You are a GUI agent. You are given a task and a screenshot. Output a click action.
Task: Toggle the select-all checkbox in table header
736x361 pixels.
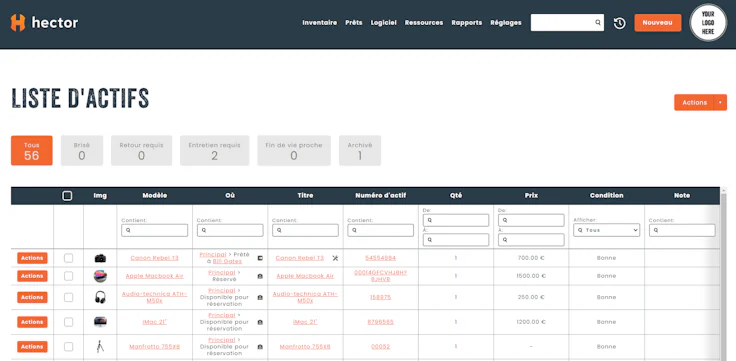67,196
